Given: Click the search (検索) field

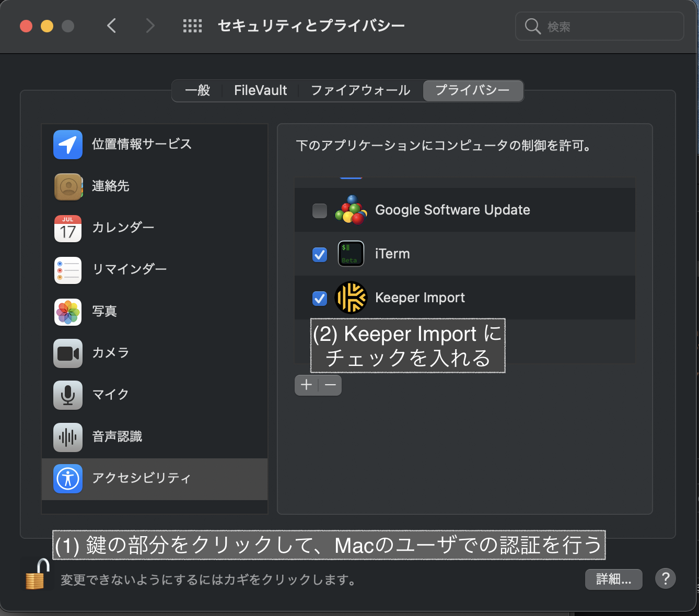Looking at the screenshot, I should click(606, 27).
